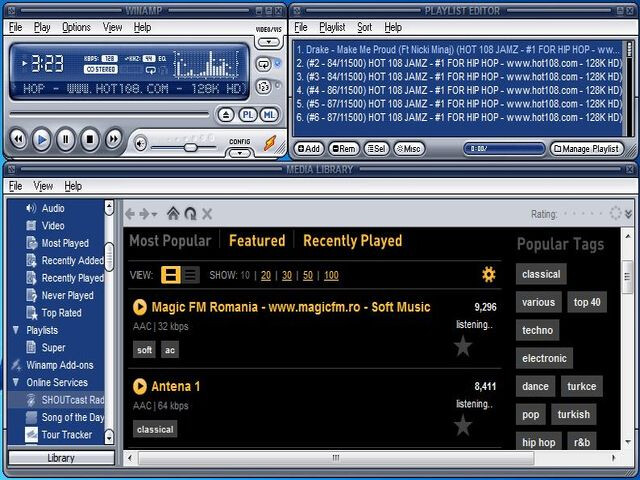Open the Winamp Play menu
Screen dimensions: 640x480
(x=42, y=27)
